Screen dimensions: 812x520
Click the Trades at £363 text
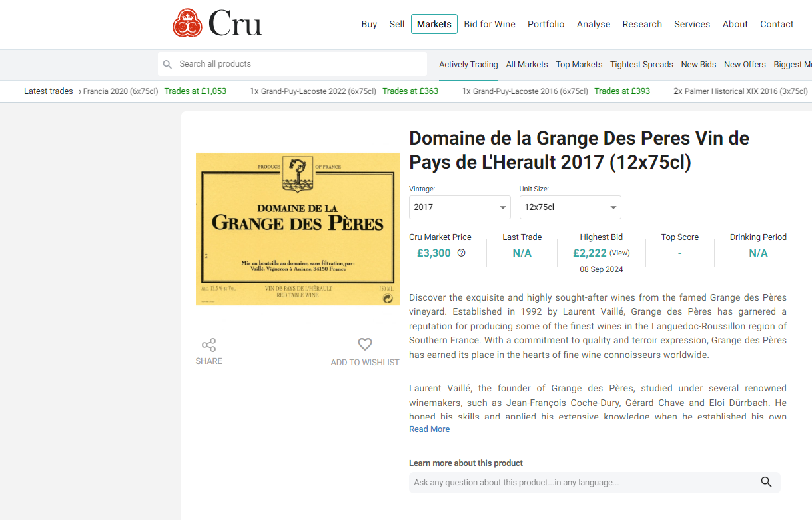click(x=410, y=91)
